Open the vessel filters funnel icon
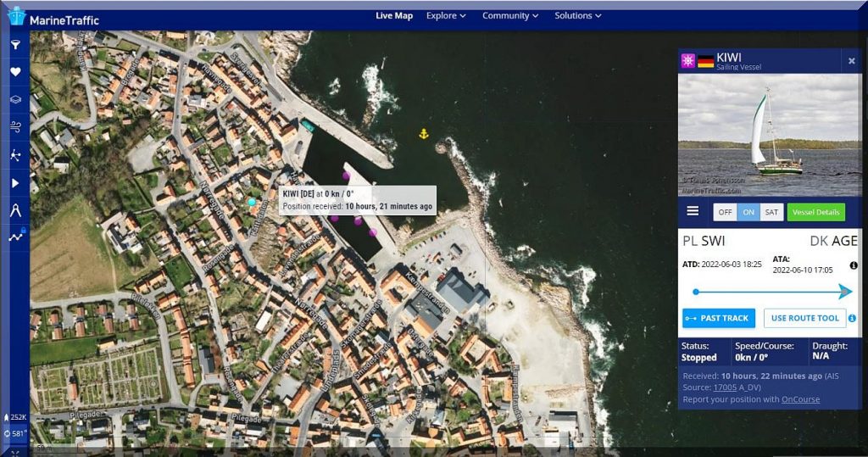The height and width of the screenshot is (457, 868). [x=15, y=45]
